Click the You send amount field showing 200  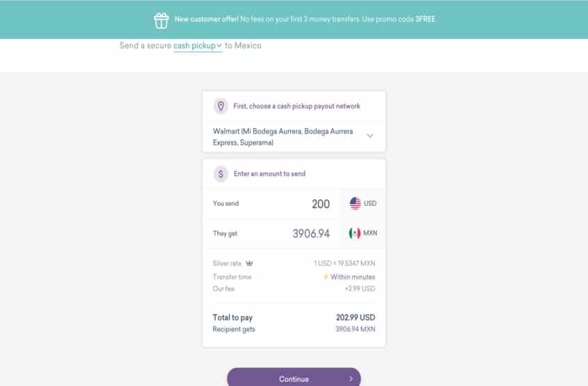(x=271, y=204)
